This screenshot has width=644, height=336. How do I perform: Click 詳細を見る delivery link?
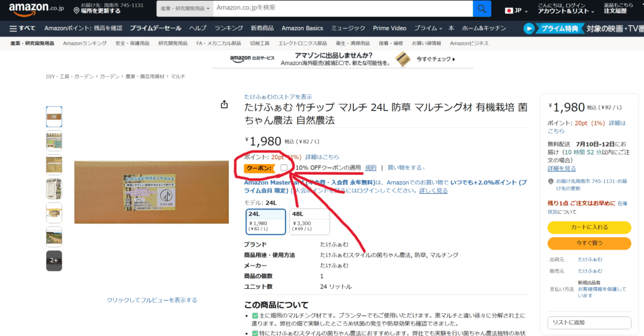[562, 169]
